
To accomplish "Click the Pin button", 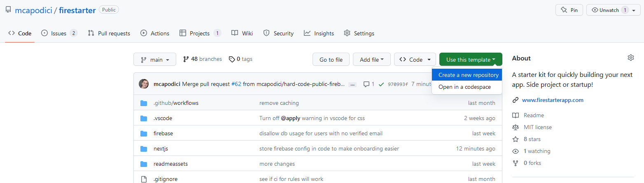I will pyautogui.click(x=569, y=10).
